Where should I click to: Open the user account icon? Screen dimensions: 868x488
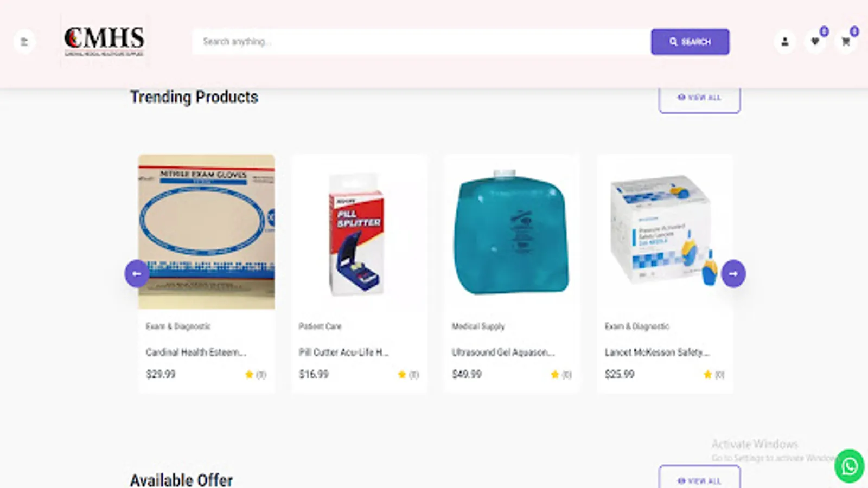pyautogui.click(x=784, y=42)
